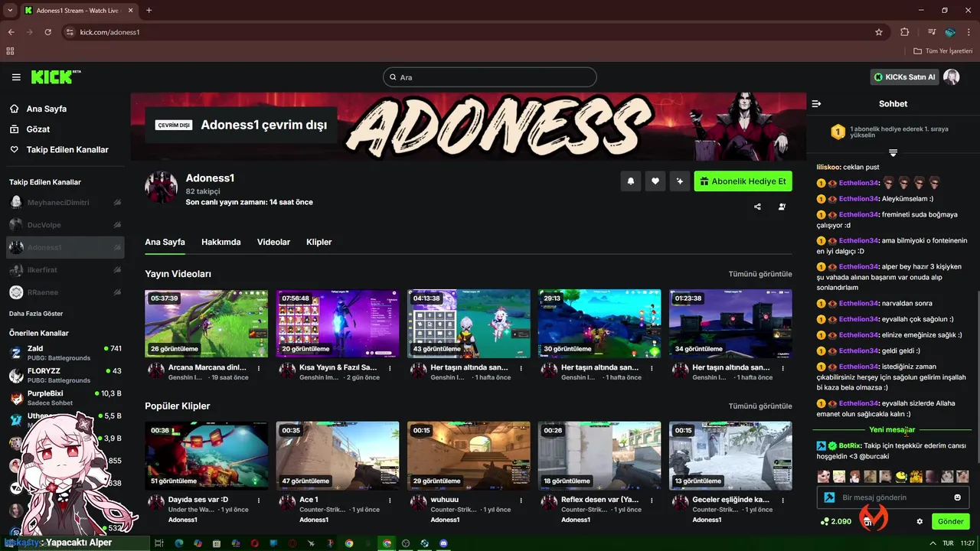Send chat message with Gönder

tap(951, 521)
